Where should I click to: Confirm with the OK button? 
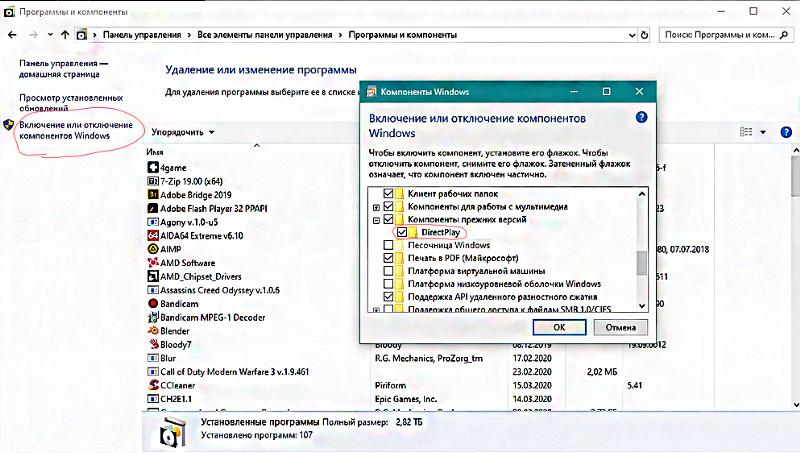559,327
